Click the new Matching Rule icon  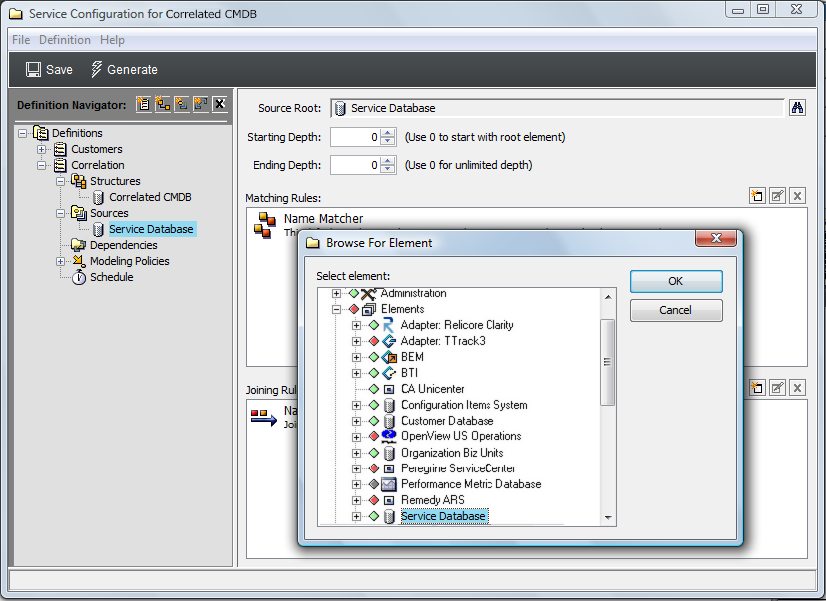[757, 196]
